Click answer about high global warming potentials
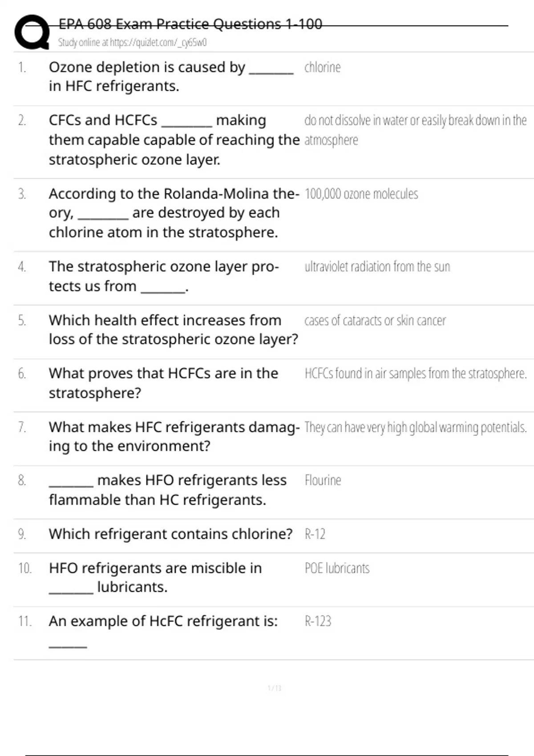Viewport: 534px width, 756px height. [416, 427]
